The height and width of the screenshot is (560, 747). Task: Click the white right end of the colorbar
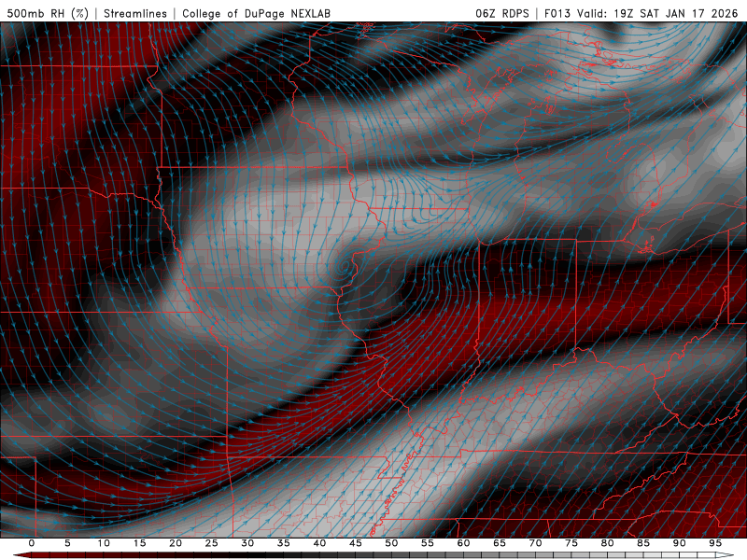point(723,555)
